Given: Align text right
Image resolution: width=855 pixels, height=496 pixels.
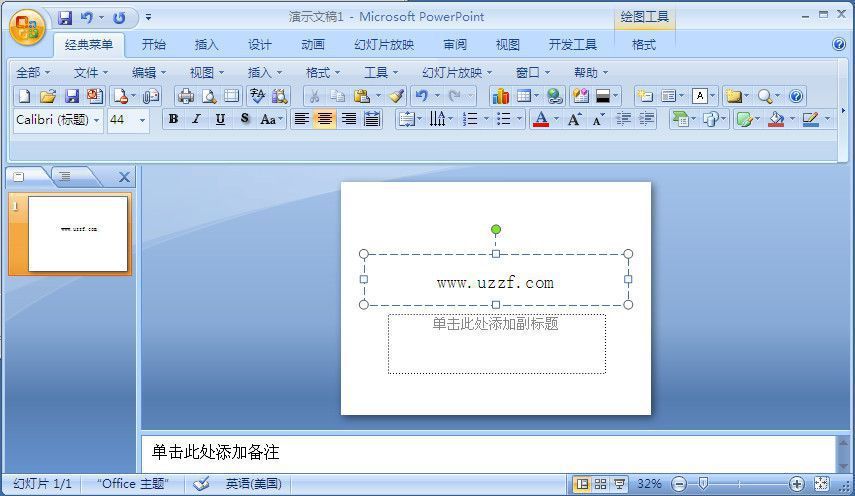Looking at the screenshot, I should [348, 119].
